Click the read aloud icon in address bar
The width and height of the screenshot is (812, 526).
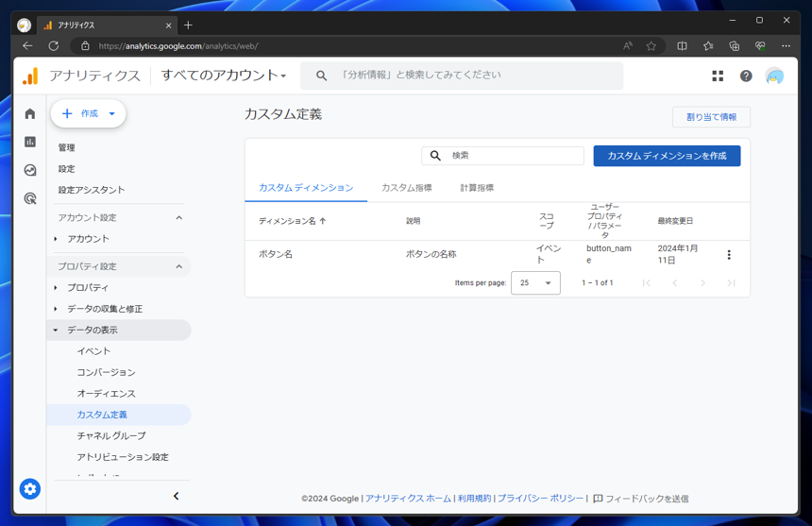pos(628,46)
